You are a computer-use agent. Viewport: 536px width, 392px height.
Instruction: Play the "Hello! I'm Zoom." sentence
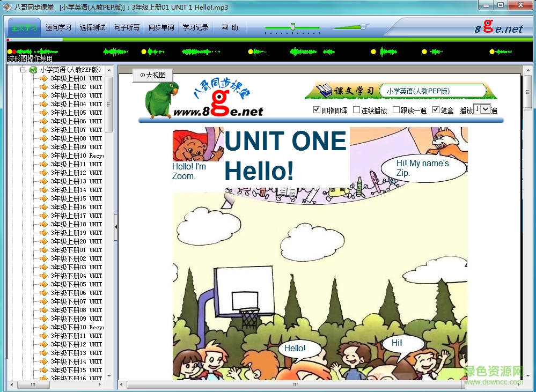tap(189, 171)
